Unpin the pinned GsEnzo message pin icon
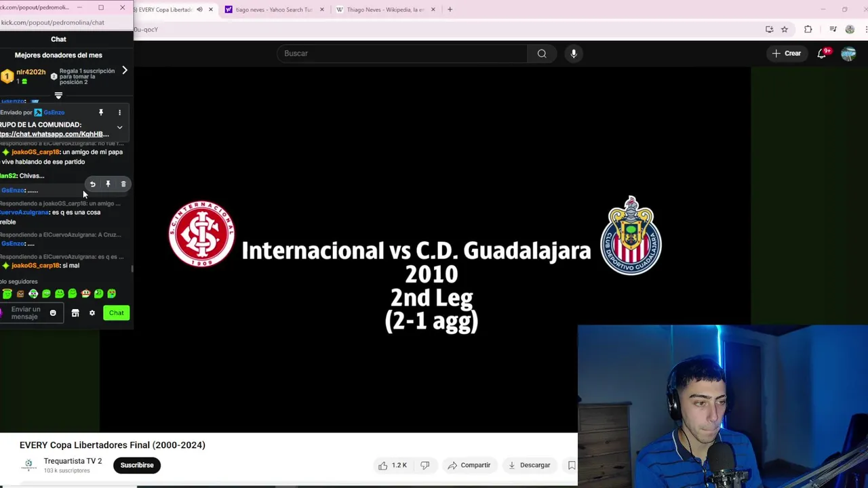This screenshot has height=488, width=868. [101, 113]
